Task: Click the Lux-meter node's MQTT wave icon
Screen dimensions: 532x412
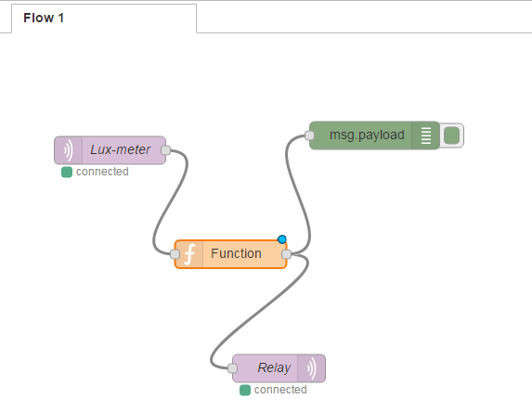Action: (x=68, y=150)
